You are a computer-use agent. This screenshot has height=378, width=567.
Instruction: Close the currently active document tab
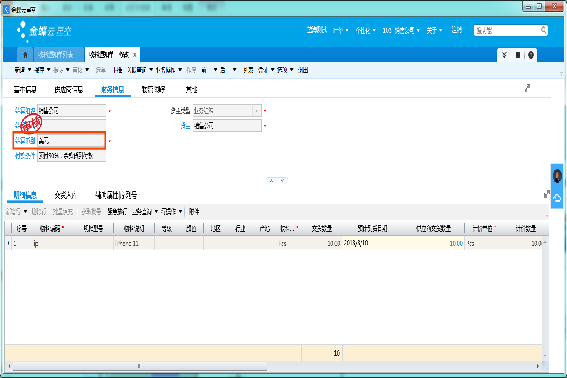(x=135, y=55)
